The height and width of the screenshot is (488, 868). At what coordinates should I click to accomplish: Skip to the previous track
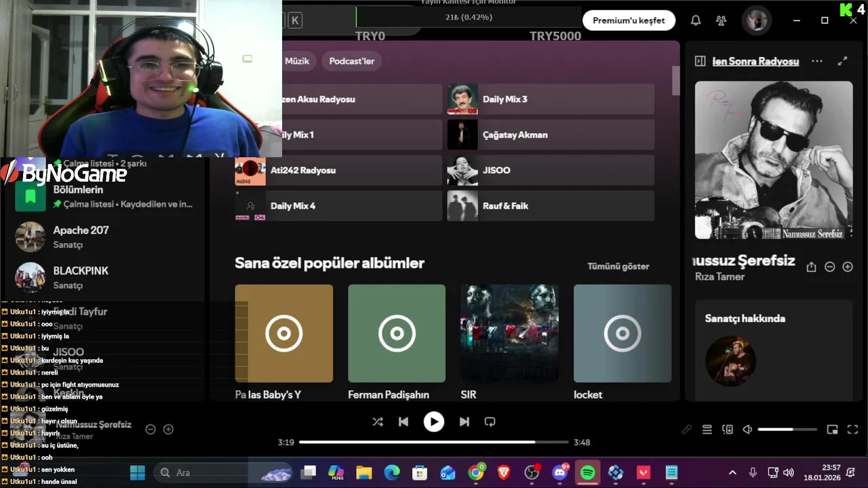[x=403, y=422]
